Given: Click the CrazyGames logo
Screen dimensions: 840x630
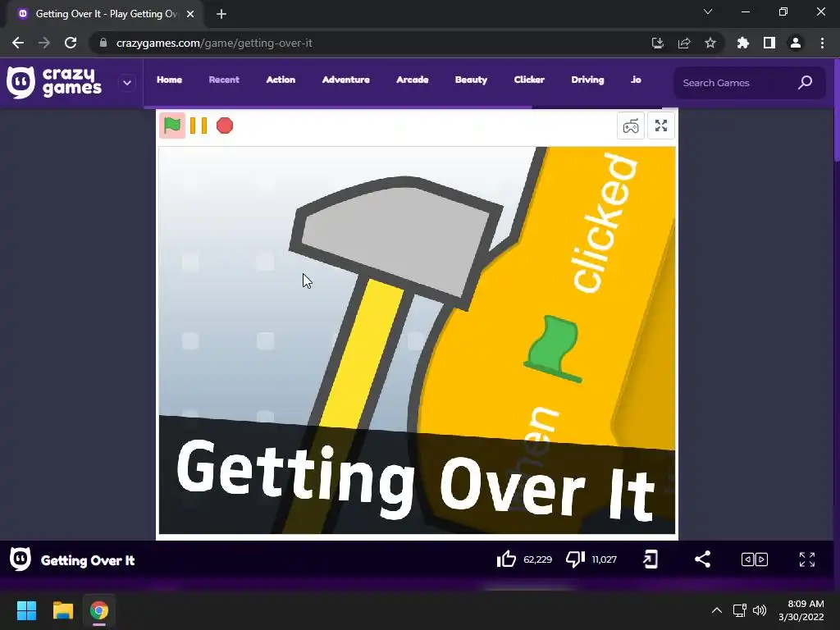Looking at the screenshot, I should click(x=54, y=83).
